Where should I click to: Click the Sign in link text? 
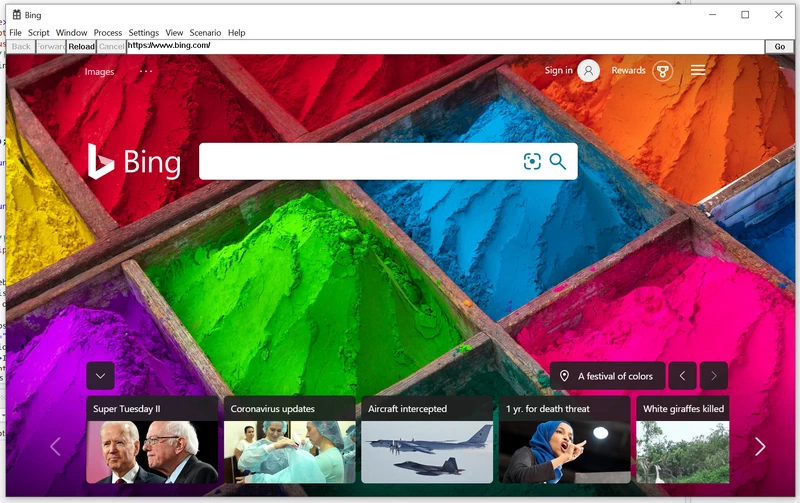[x=559, y=70]
